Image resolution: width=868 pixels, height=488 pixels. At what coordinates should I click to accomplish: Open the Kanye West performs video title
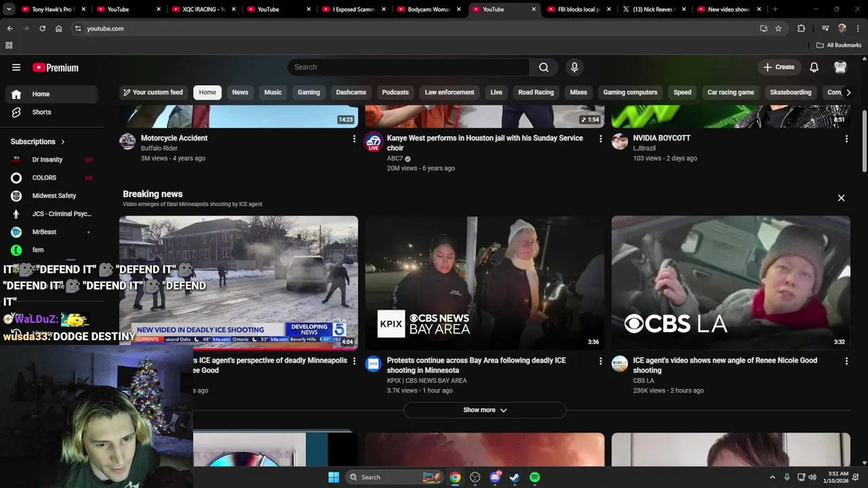485,143
